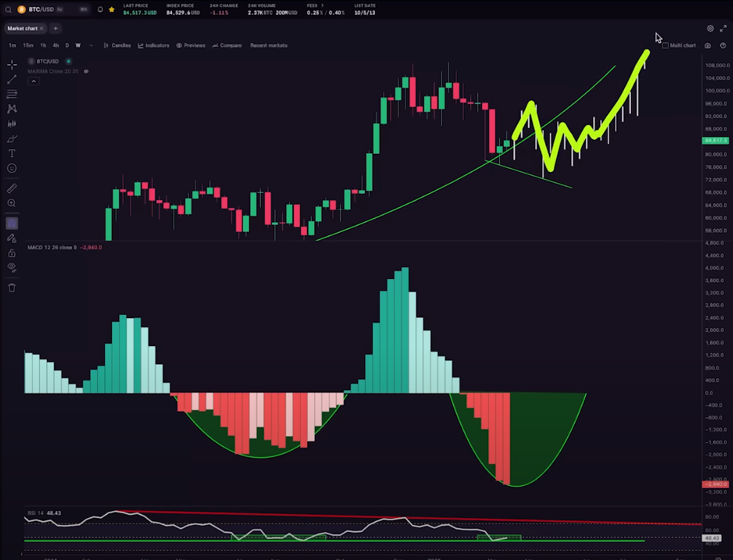Hide all drawings using left toolbar eye icon
Screen dimensions: 733x560
pyautogui.click(x=12, y=267)
